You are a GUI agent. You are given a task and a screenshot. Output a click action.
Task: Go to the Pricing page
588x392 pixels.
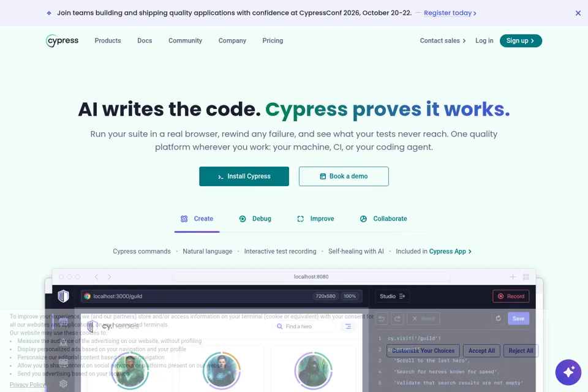click(273, 40)
